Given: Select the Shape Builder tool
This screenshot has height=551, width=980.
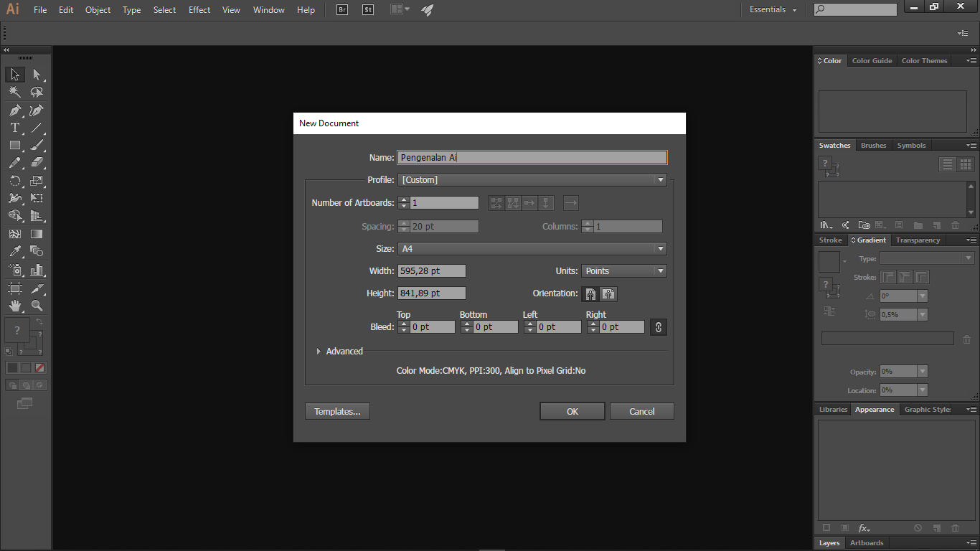Looking at the screenshot, I should click(x=14, y=216).
